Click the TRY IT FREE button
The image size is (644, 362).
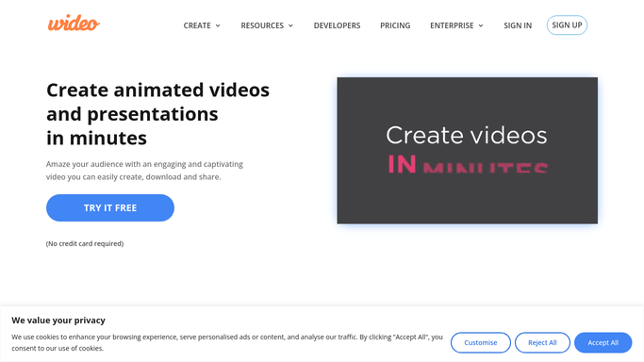[110, 207]
